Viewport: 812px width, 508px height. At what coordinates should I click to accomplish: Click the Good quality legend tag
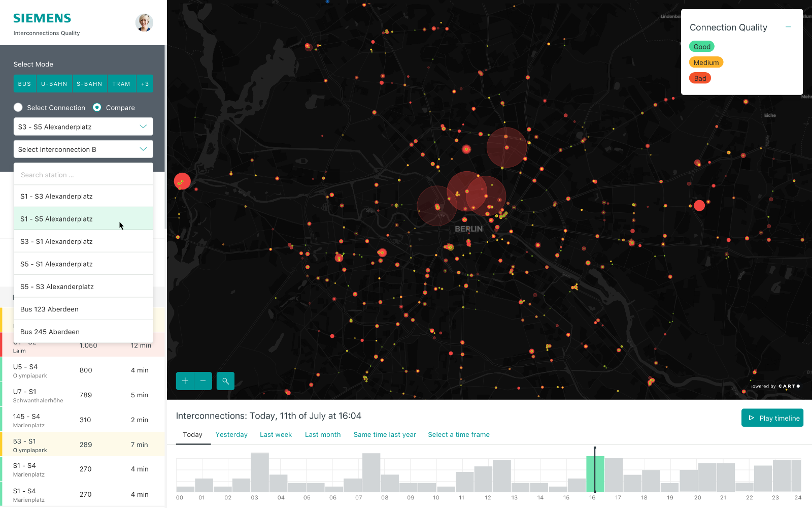click(702, 47)
